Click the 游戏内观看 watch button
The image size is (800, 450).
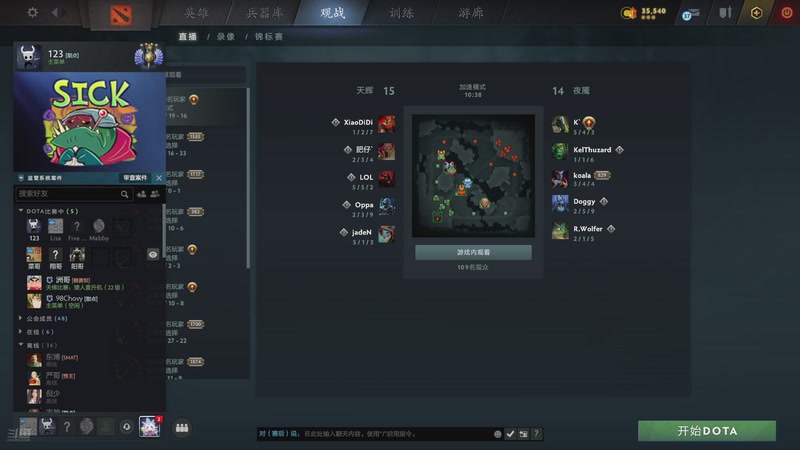click(473, 253)
